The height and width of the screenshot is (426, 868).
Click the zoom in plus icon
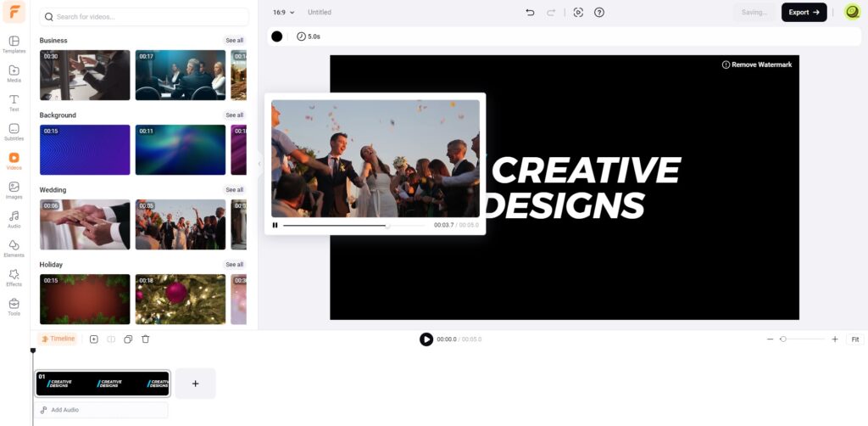(x=835, y=339)
